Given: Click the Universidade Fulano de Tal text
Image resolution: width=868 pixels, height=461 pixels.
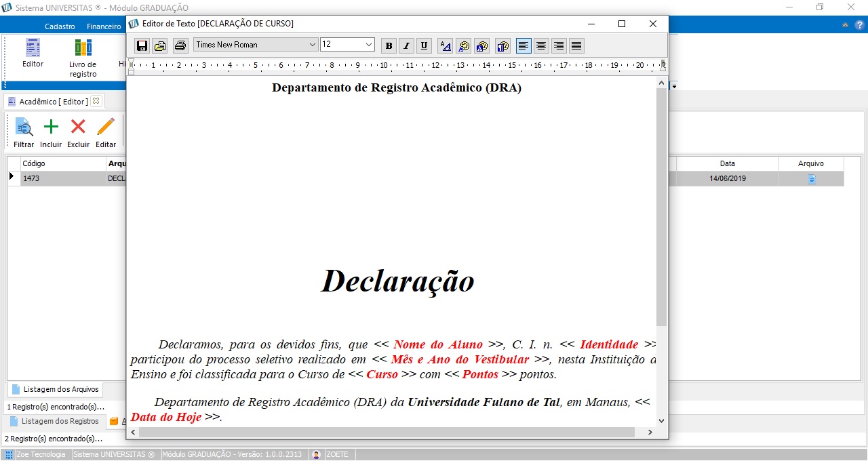Looking at the screenshot, I should pos(484,402).
